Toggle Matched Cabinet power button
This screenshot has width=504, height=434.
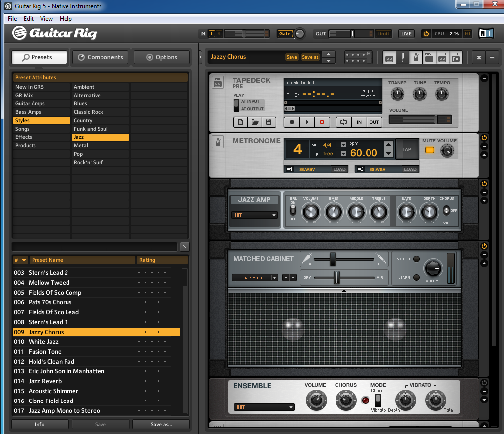tap(484, 246)
